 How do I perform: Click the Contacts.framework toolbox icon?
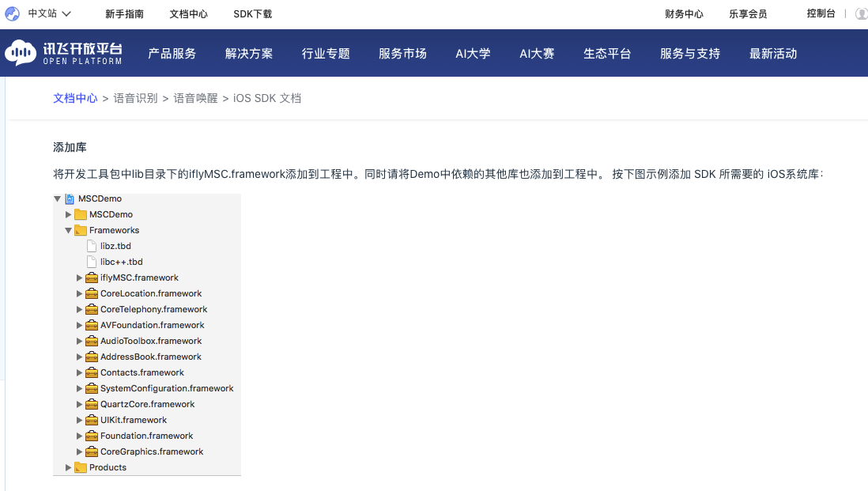pyautogui.click(x=92, y=372)
